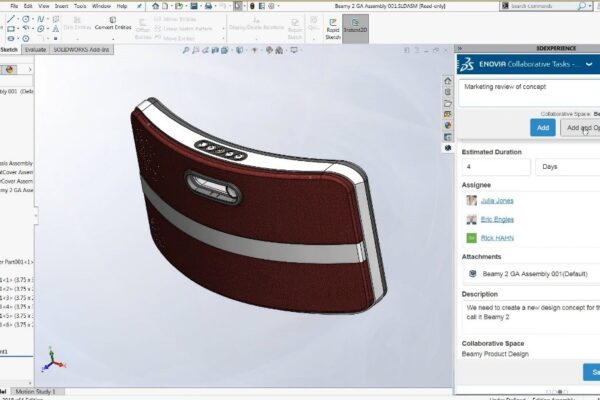This screenshot has width=600, height=400.
Task: Collapse the 3DEXPERIENCE panel with double-arrow
Action: [x=460, y=48]
